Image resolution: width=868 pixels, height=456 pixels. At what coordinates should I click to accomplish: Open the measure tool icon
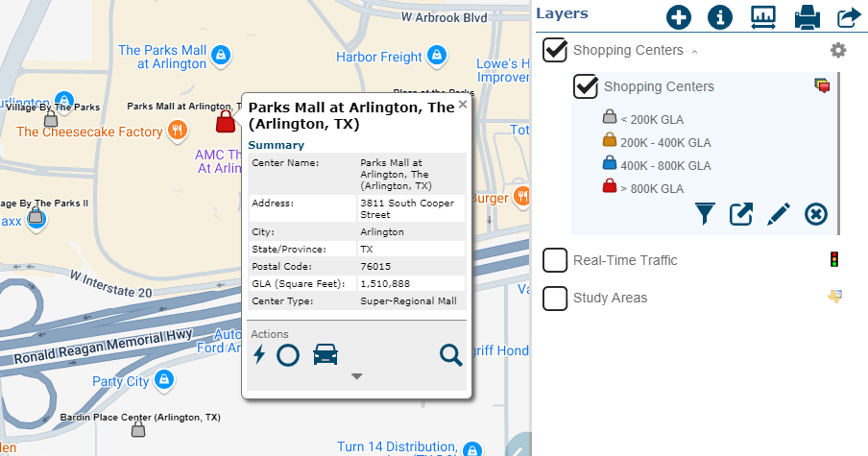click(763, 17)
